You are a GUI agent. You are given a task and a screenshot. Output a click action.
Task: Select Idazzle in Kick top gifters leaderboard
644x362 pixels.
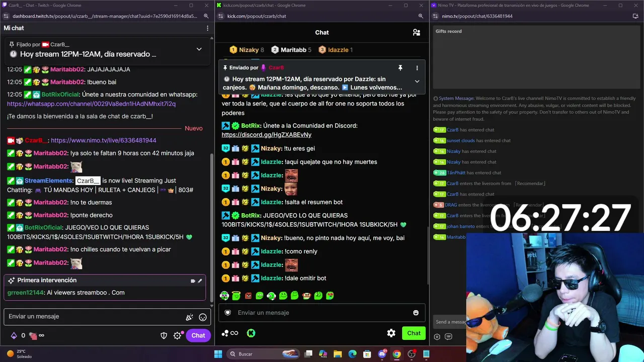(x=336, y=50)
